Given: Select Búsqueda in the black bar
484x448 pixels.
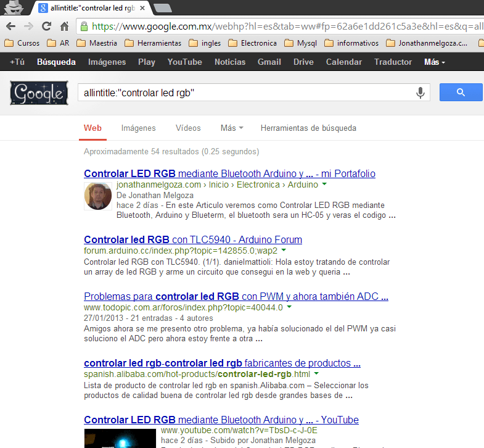Looking at the screenshot, I should click(56, 62).
